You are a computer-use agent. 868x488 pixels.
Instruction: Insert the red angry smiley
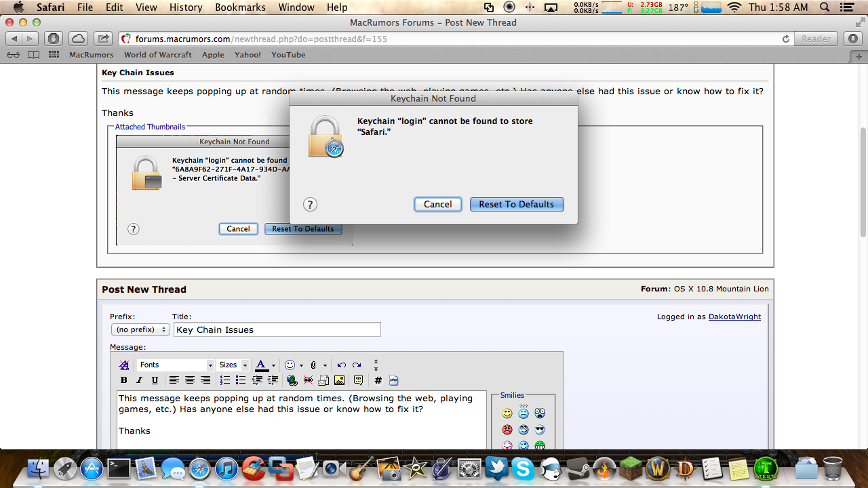pyautogui.click(x=507, y=430)
